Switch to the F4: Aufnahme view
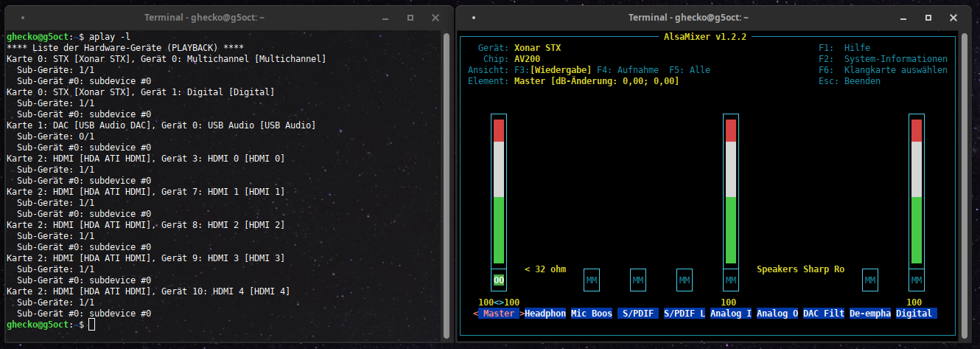 point(628,70)
